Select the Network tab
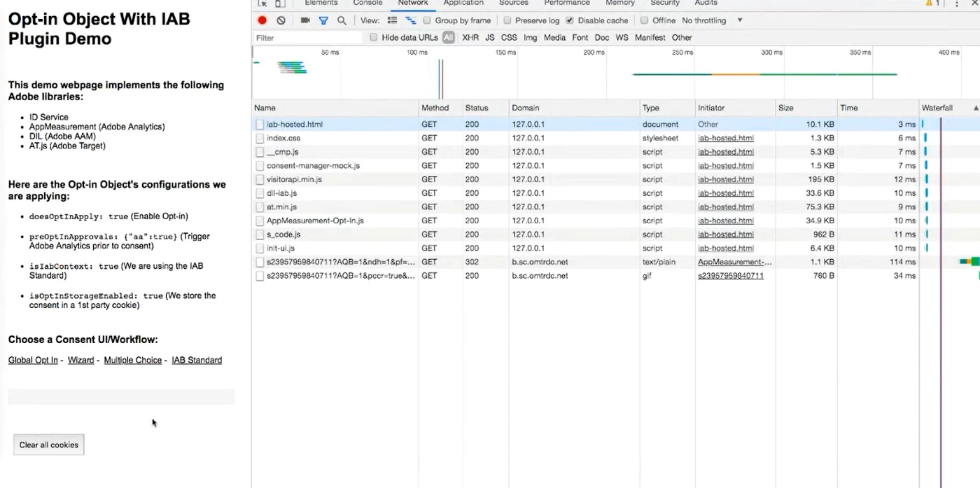The height and width of the screenshot is (488, 980). point(413,4)
